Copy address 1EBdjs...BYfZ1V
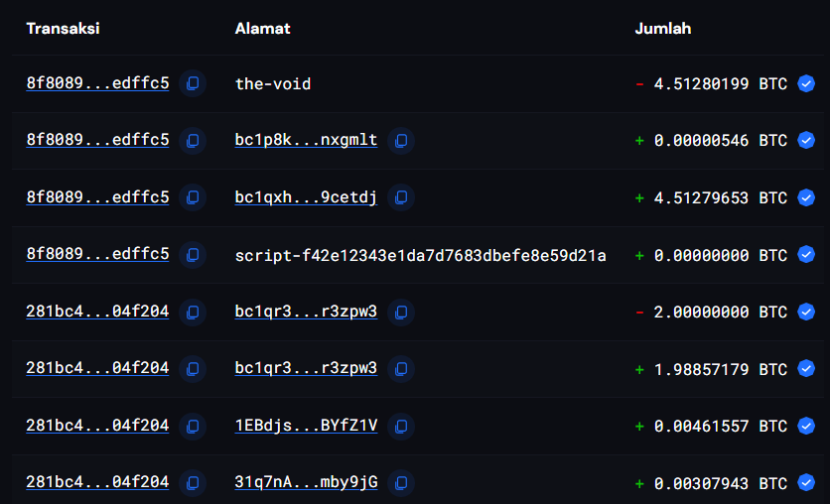The image size is (830, 504). coord(400,426)
